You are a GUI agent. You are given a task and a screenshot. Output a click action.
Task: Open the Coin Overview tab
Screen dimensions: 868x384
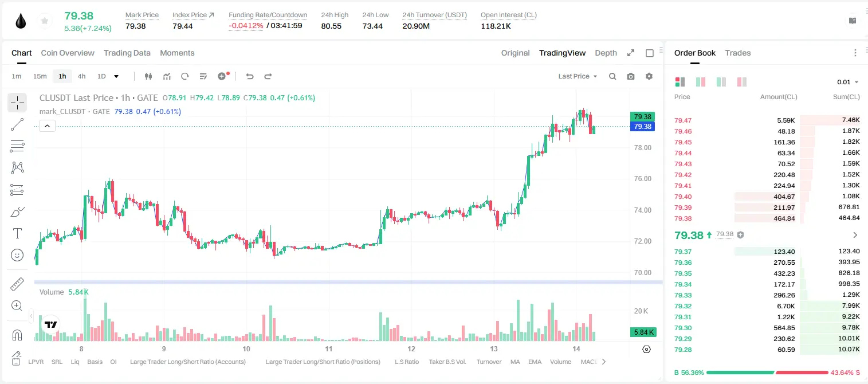(x=68, y=53)
